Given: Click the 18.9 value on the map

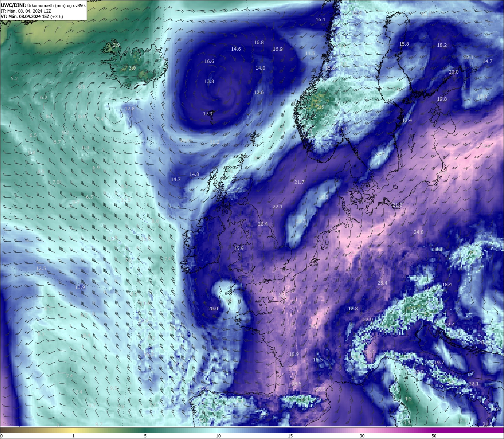Looking at the screenshot, I should tap(294, 354).
